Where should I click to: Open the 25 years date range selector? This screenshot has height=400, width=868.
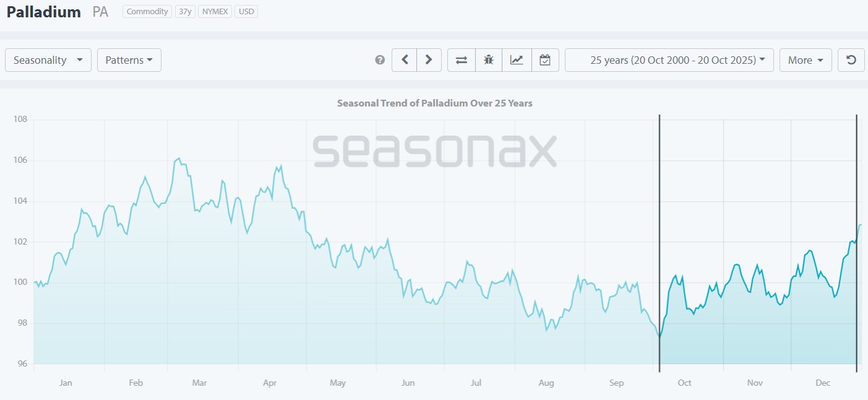[x=669, y=60]
